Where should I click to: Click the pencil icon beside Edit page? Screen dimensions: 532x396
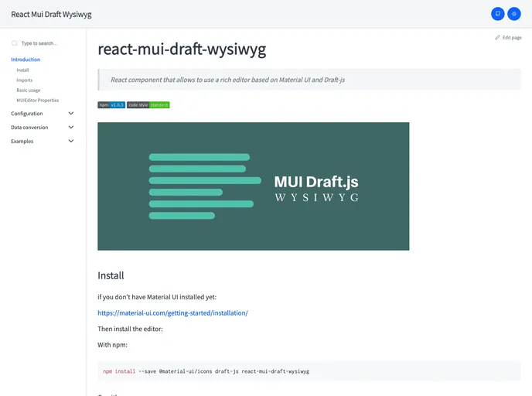(x=497, y=38)
